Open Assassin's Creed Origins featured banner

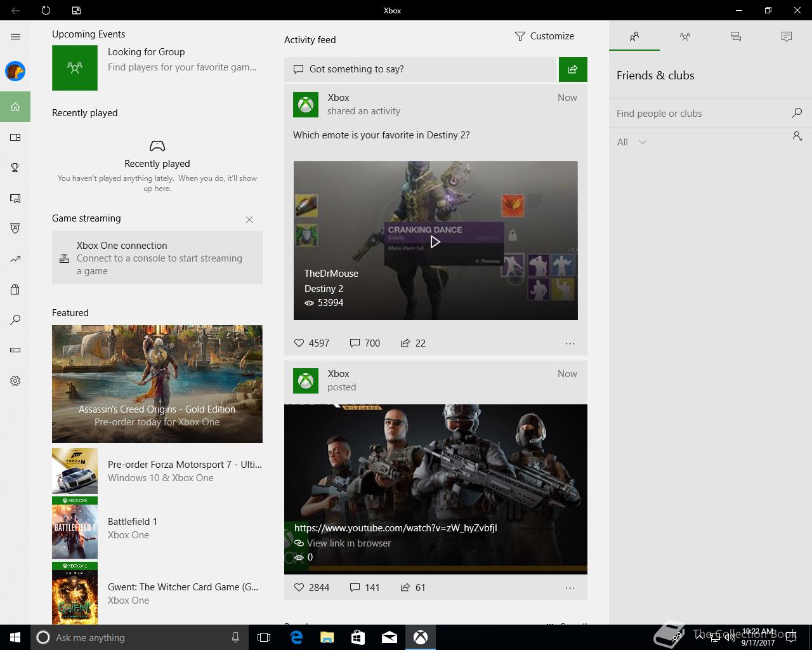pyautogui.click(x=157, y=384)
